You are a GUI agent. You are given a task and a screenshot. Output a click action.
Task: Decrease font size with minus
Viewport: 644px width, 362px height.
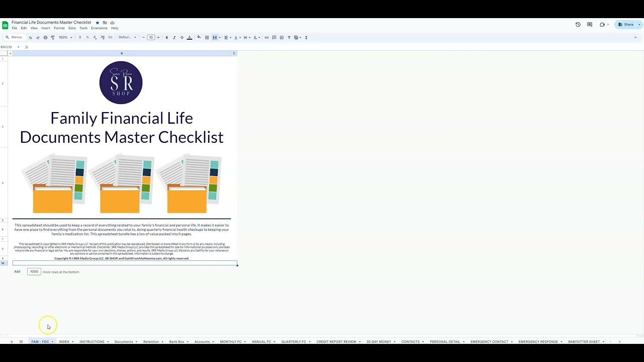[143, 38]
